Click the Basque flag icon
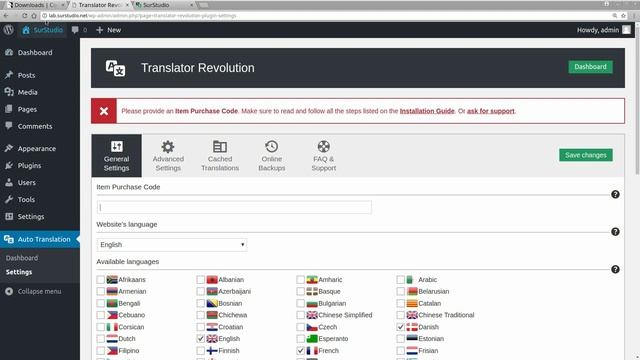Viewport: 640px width, 360px height. [x=312, y=291]
